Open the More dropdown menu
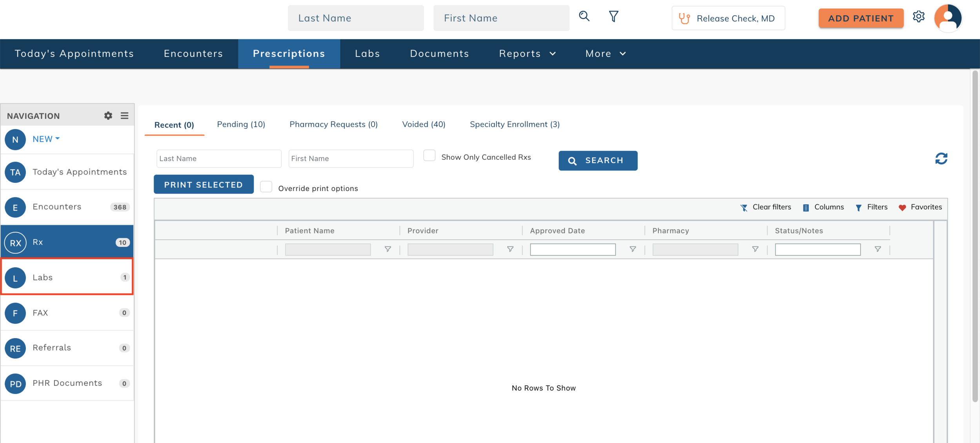This screenshot has height=443, width=980. pos(605,54)
